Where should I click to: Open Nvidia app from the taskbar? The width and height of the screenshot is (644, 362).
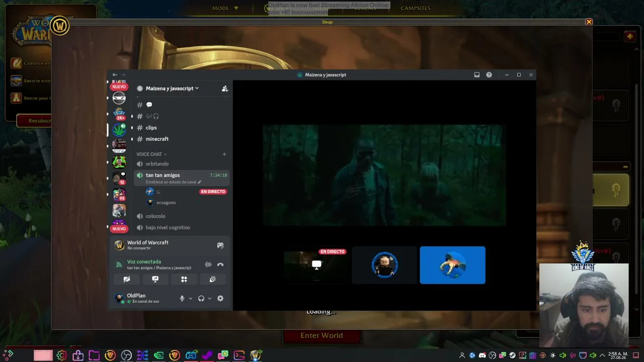click(158, 356)
